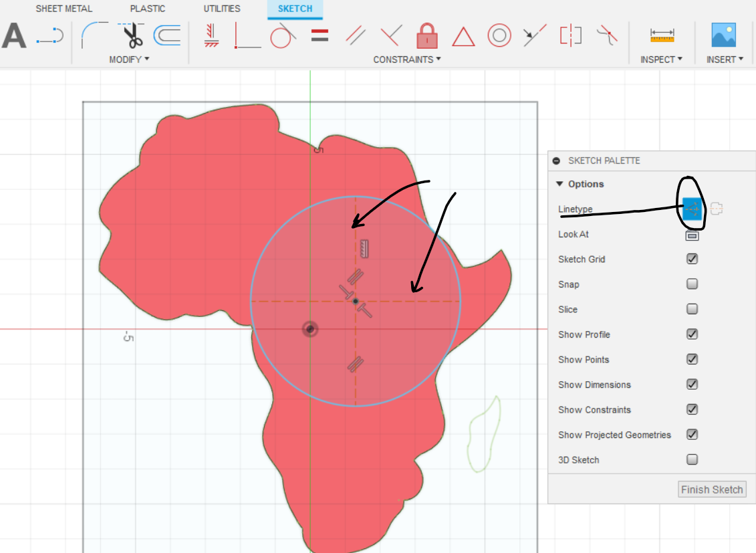This screenshot has width=756, height=553.
Task: Apply the Perpendicular constraint icon
Action: (x=391, y=35)
